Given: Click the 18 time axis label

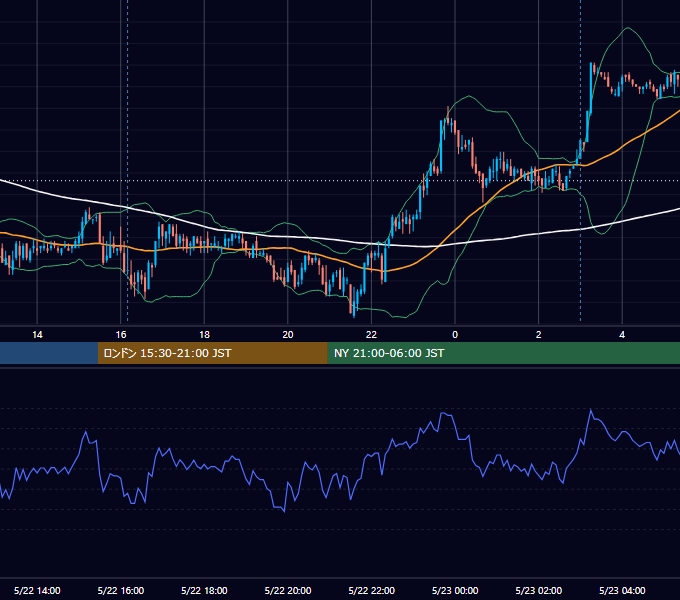Looking at the screenshot, I should coord(204,335).
